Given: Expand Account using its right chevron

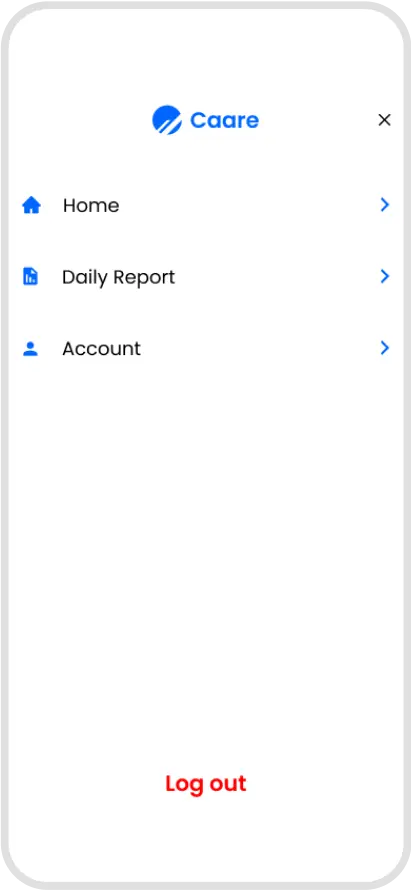Looking at the screenshot, I should click(x=385, y=348).
